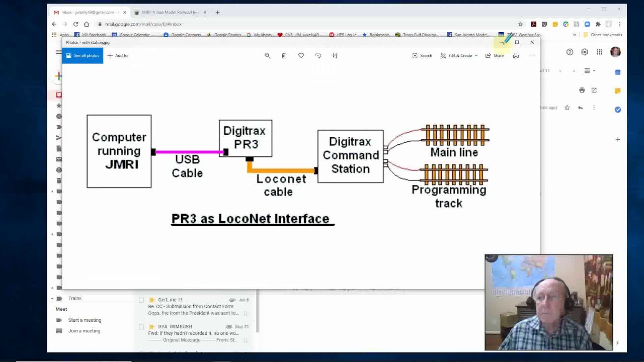Screen dimensions: 644x362
Task: Open the email in a new window
Action: tap(594, 90)
